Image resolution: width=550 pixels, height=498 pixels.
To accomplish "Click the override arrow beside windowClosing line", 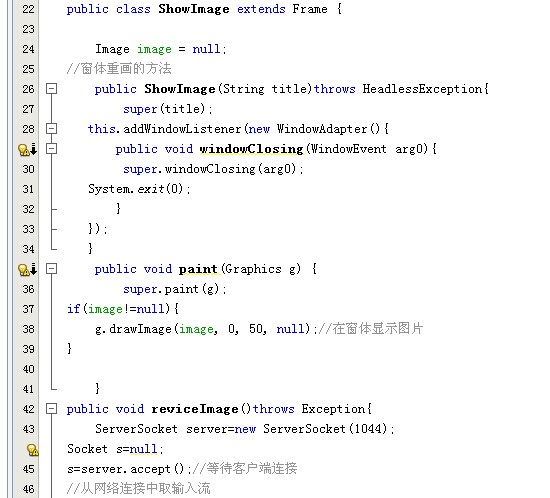I will pos(33,149).
